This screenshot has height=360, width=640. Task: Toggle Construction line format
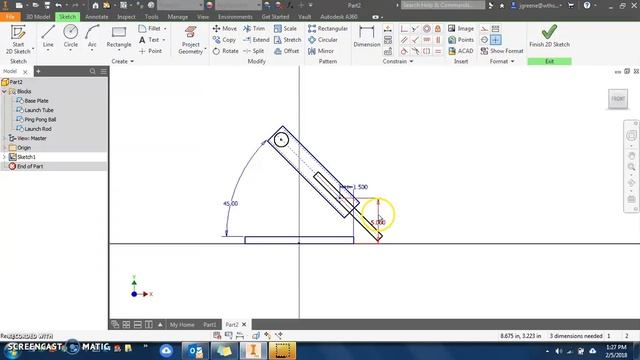pos(484,29)
